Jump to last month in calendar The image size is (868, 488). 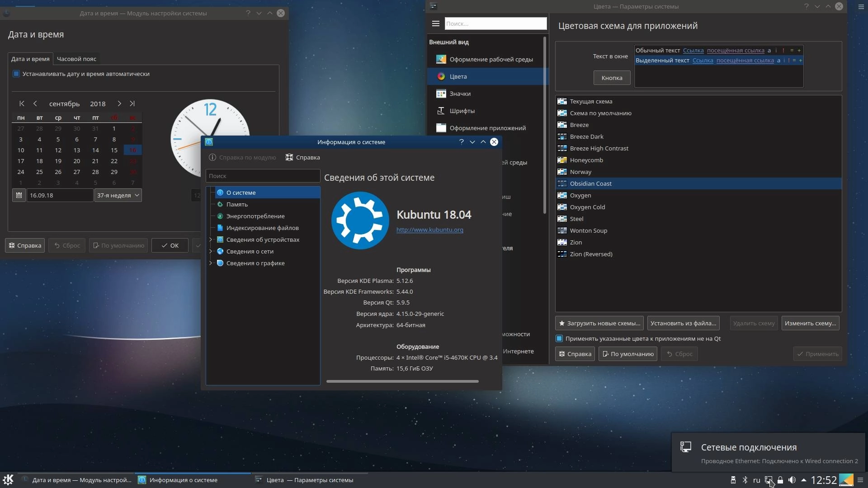[x=132, y=103]
